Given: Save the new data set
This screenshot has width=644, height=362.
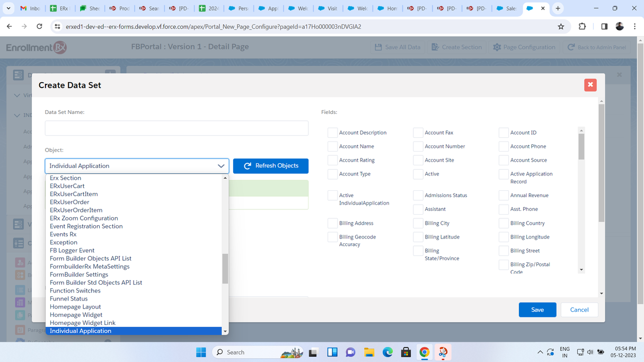Looking at the screenshot, I should [537, 310].
